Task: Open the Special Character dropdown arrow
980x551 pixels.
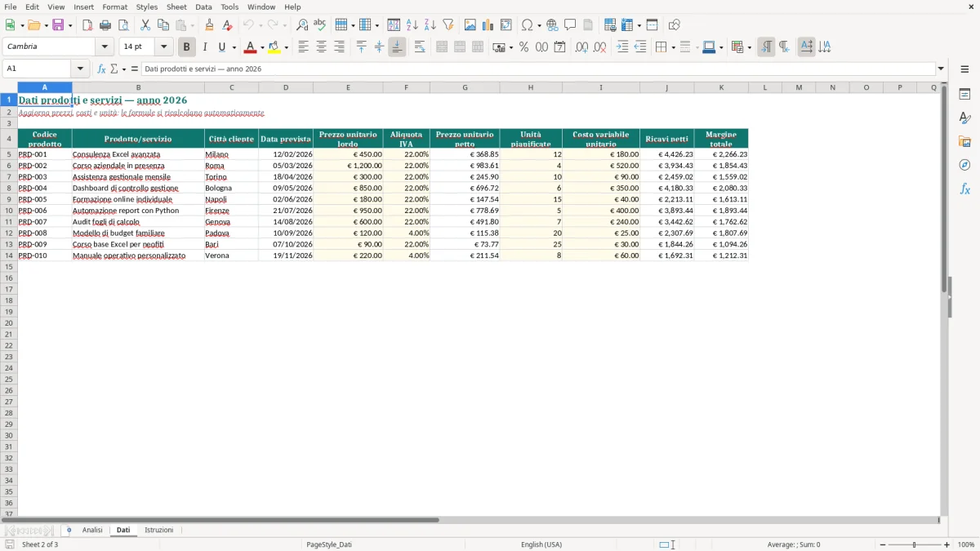Action: pyautogui.click(x=540, y=25)
